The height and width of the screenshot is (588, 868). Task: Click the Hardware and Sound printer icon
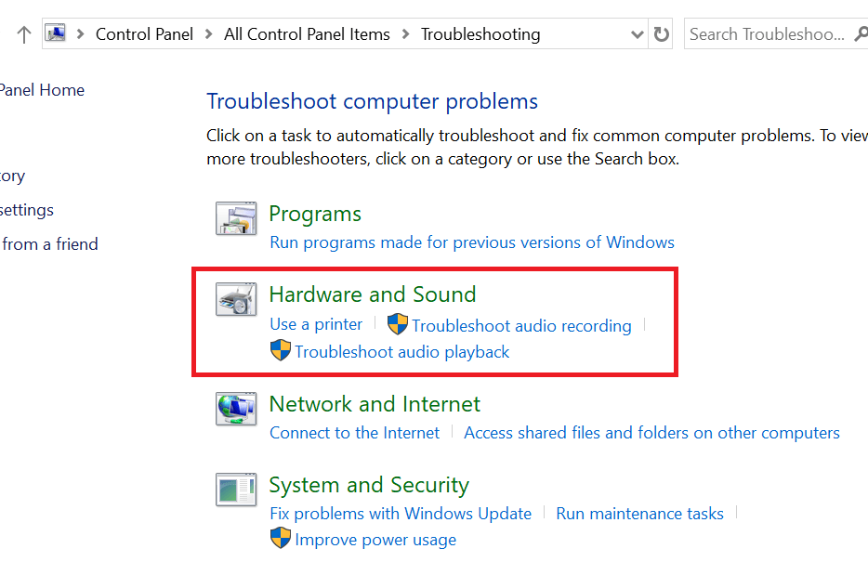[x=236, y=300]
